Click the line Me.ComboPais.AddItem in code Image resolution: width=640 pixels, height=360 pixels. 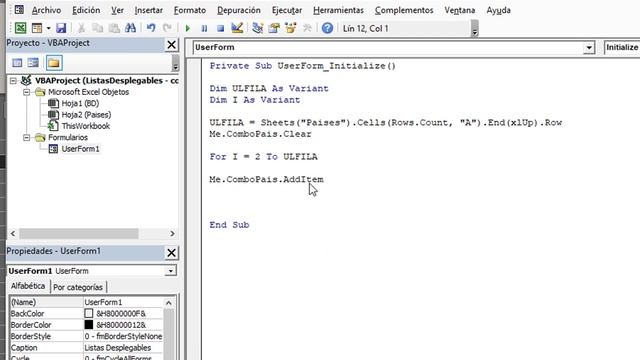pyautogui.click(x=266, y=180)
